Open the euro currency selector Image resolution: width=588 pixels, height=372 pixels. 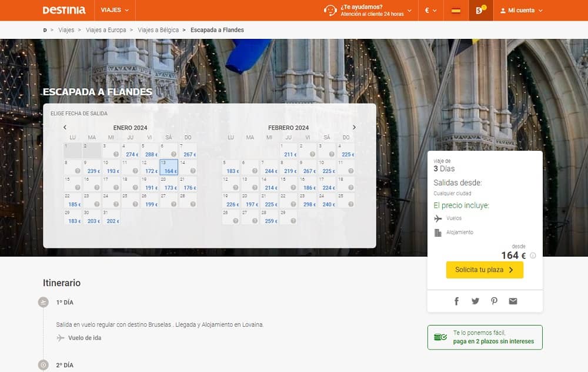click(430, 10)
